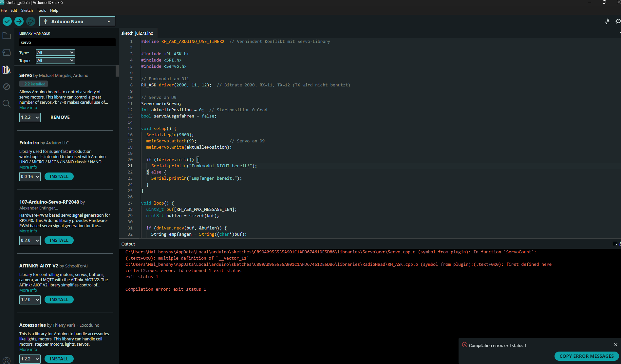The image size is (621, 364).
Task: Open the Sketchbook folder icon in sidebar
Action: pos(7,36)
